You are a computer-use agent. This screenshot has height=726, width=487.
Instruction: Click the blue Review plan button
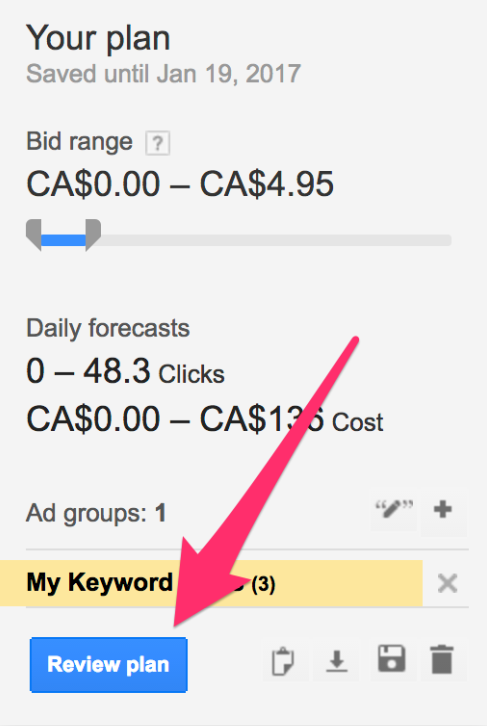coord(108,665)
